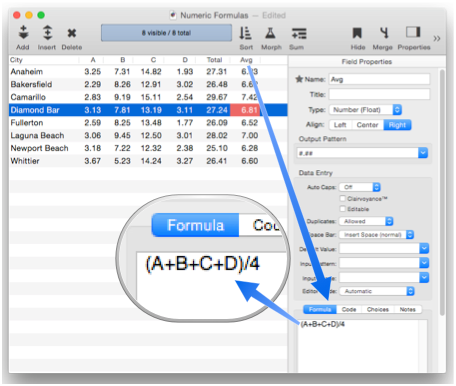
Task: Click the Output Pattern field #.##
Action: coord(357,153)
